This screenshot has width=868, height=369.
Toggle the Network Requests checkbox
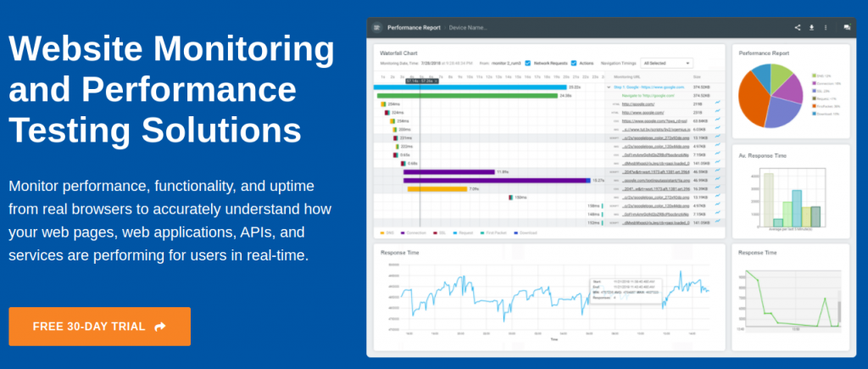(527, 63)
